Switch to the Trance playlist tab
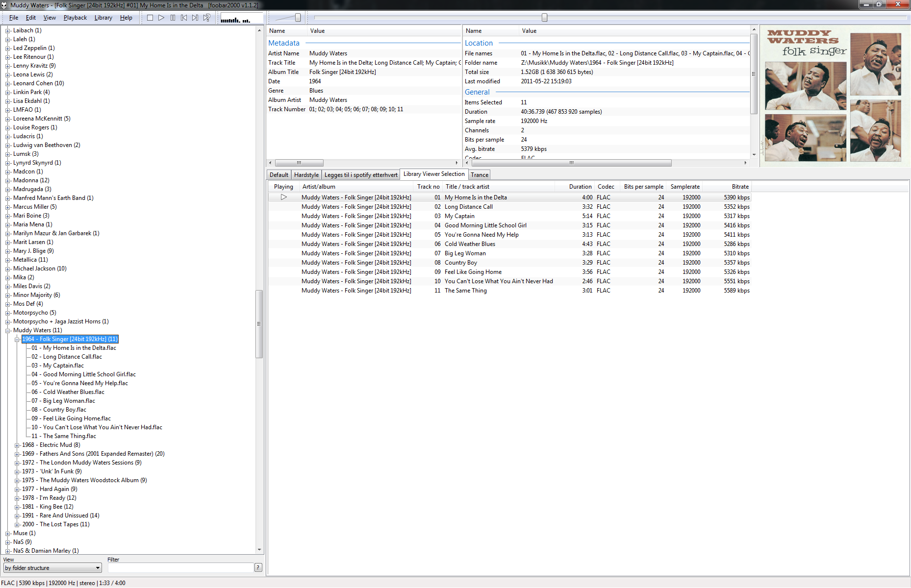The image size is (911, 588). point(479,175)
